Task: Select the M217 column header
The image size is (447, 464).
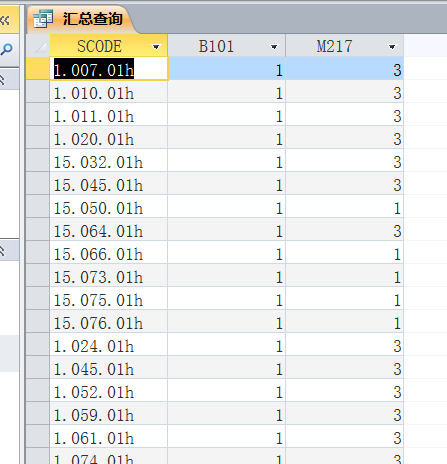Action: click(345, 46)
